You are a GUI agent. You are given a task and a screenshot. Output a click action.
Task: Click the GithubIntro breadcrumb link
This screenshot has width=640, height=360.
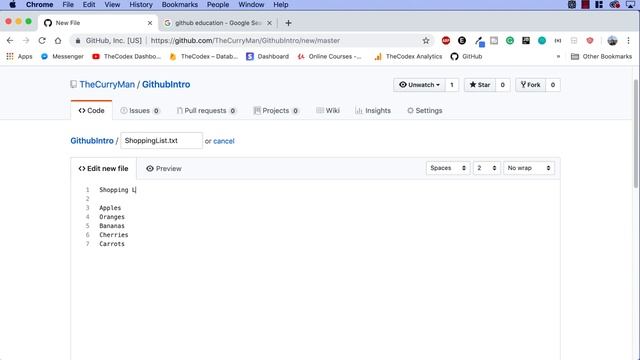(x=92, y=141)
